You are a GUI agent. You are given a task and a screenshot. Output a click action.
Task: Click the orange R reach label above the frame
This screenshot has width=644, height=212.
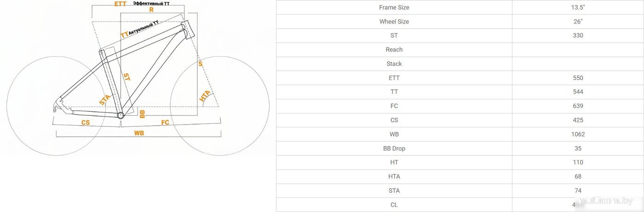(151, 10)
